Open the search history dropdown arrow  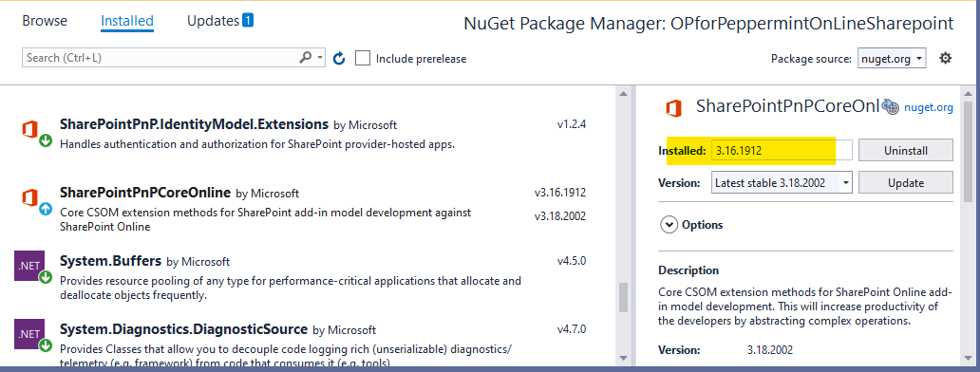point(321,58)
